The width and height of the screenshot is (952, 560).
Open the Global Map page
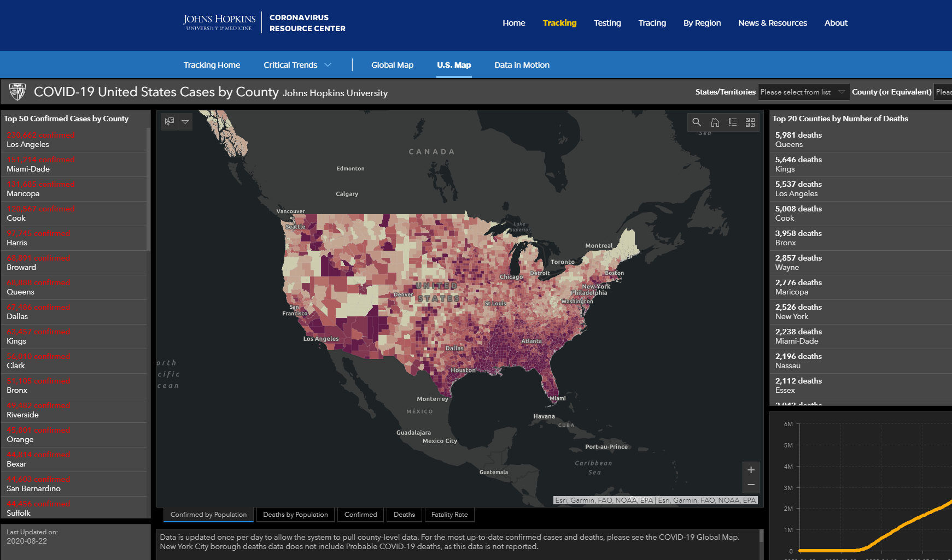pos(392,64)
